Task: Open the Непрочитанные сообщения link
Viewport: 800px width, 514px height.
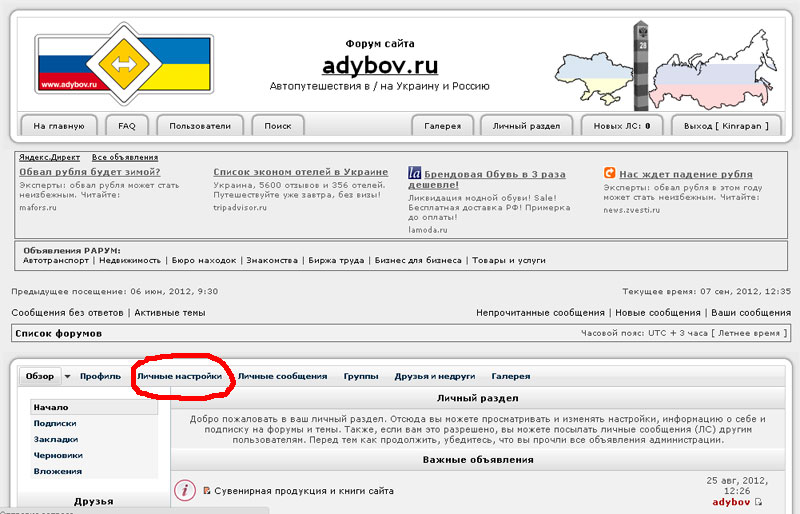Action: click(540, 313)
